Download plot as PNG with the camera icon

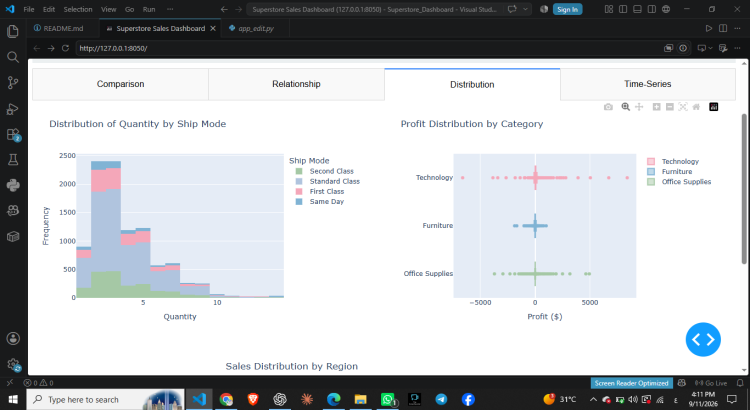coord(608,107)
